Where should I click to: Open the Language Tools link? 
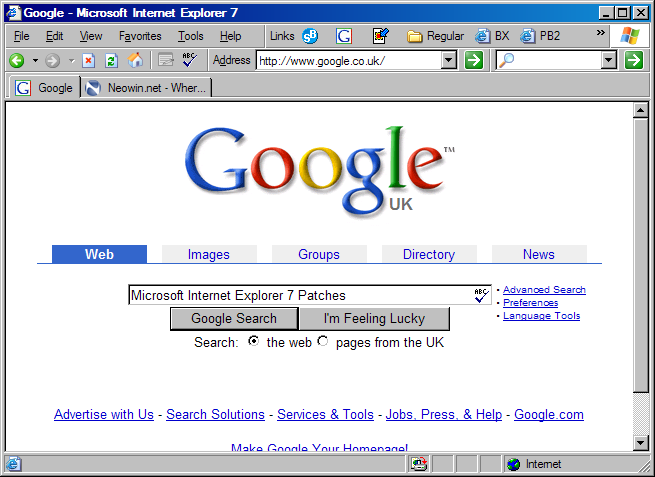(541, 315)
